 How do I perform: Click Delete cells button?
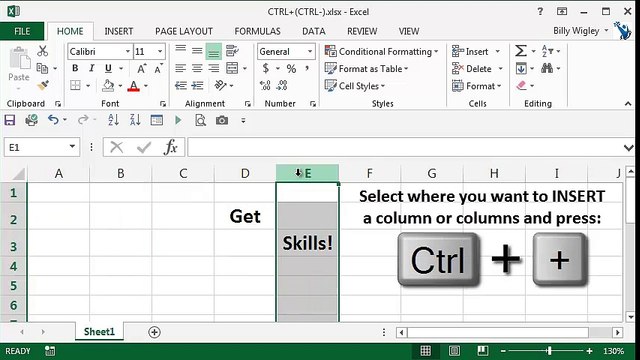pyautogui.click(x=471, y=69)
